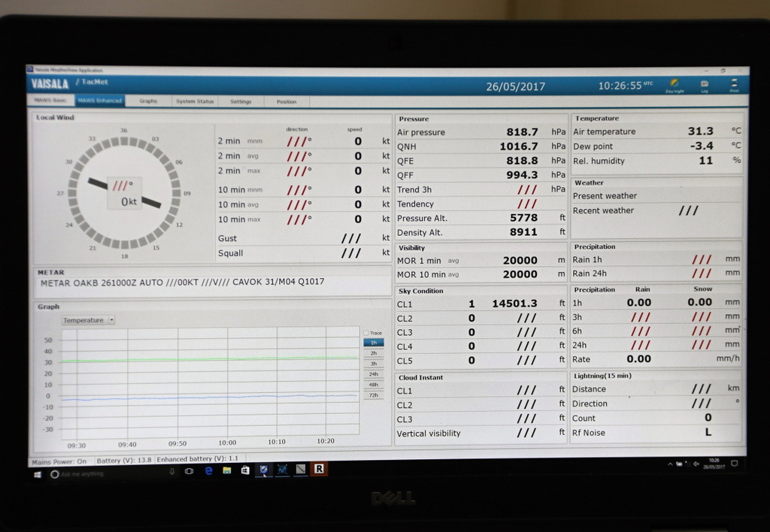Screen dimensions: 770x532
Task: Open the Task View taskbar icon
Action: point(189,471)
